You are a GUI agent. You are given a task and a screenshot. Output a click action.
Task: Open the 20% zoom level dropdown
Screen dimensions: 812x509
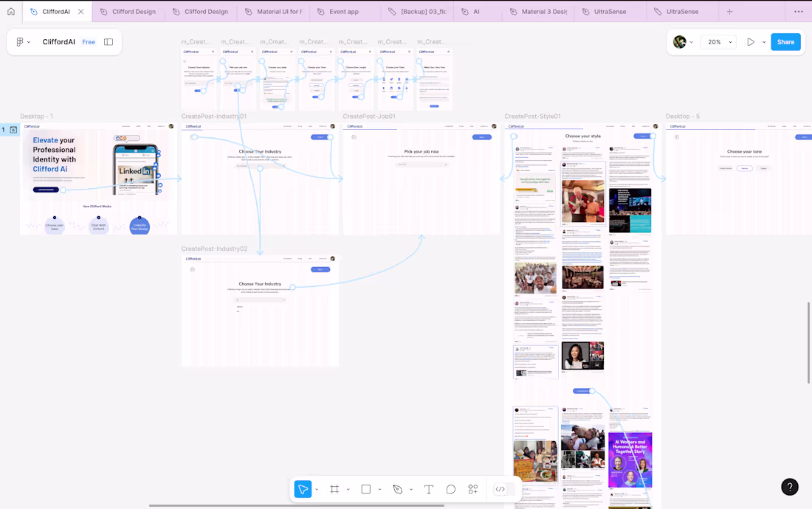pyautogui.click(x=718, y=41)
